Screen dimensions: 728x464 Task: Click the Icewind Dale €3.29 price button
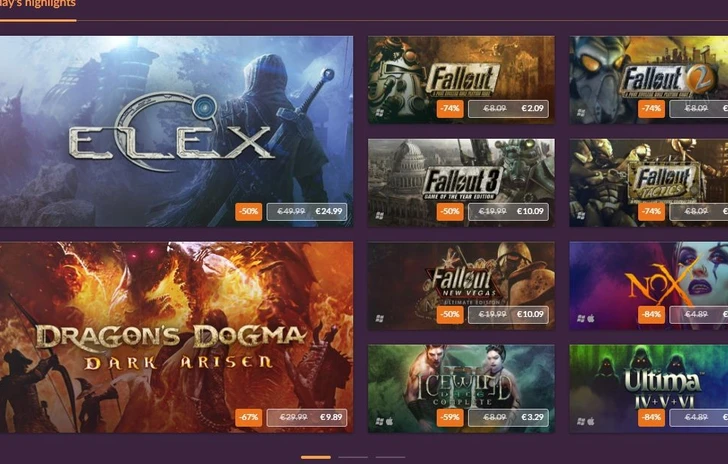(508, 417)
